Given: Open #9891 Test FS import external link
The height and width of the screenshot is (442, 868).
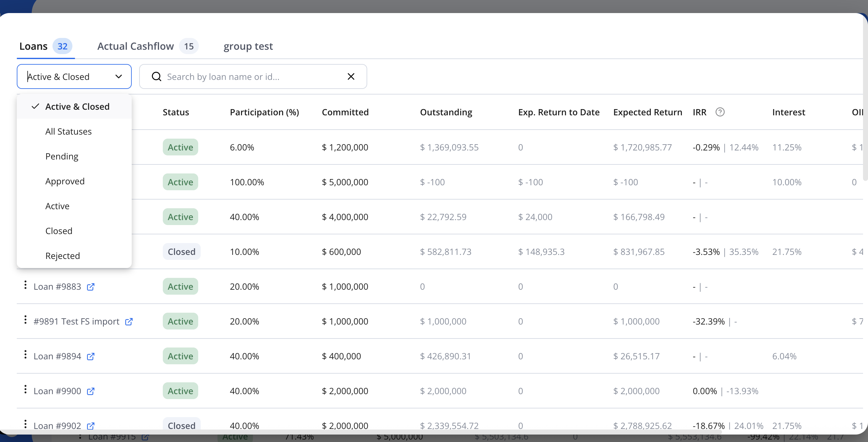Looking at the screenshot, I should point(129,321).
